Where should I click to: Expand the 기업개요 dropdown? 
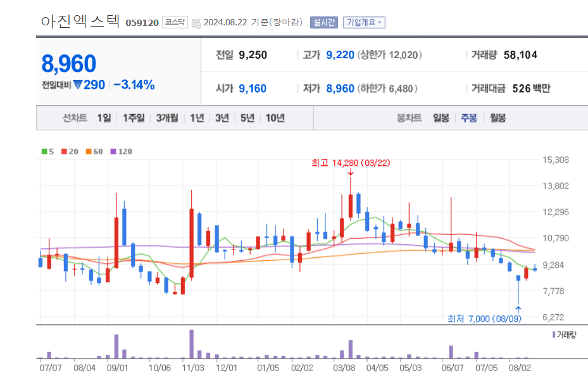(x=364, y=23)
